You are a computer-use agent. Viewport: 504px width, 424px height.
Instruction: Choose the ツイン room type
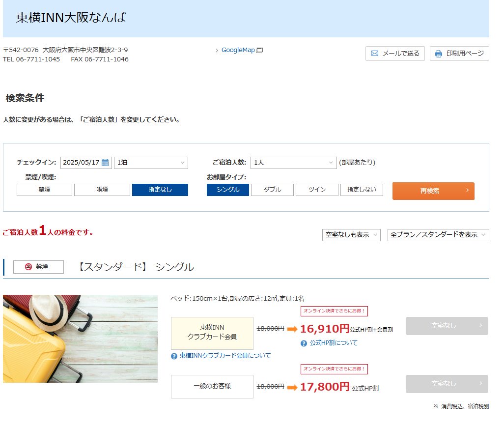click(317, 190)
